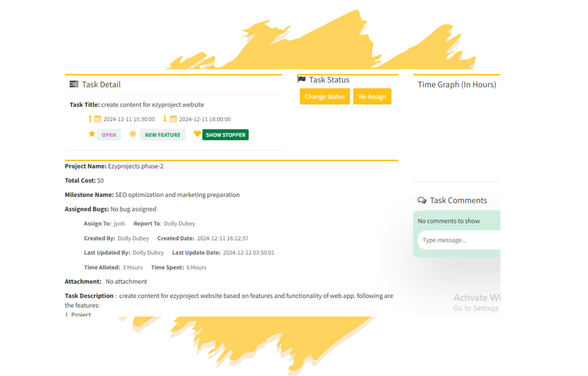Click the Ezyprojects phase-2 project name
Screen dimensions: 588x376
[136, 166]
